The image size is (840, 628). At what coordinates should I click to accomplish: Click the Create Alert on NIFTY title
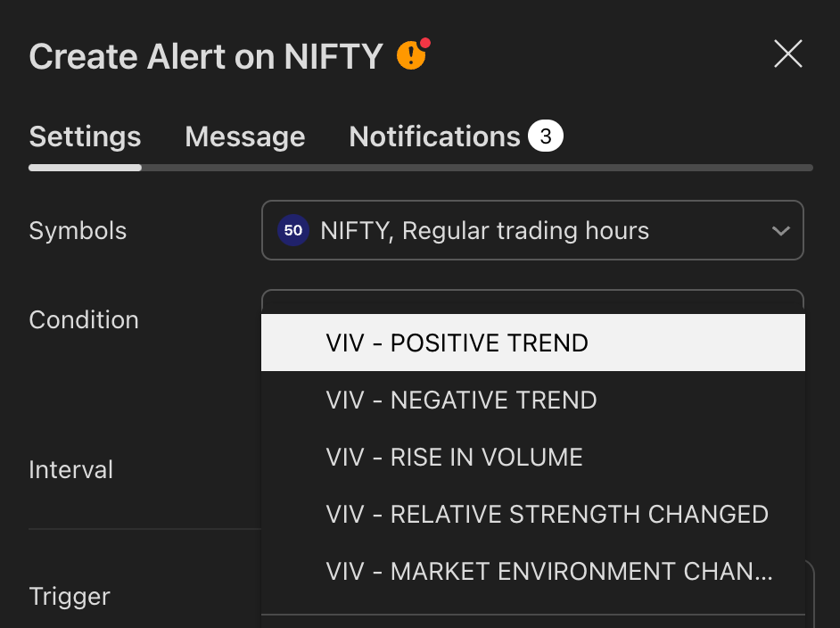pos(205,56)
